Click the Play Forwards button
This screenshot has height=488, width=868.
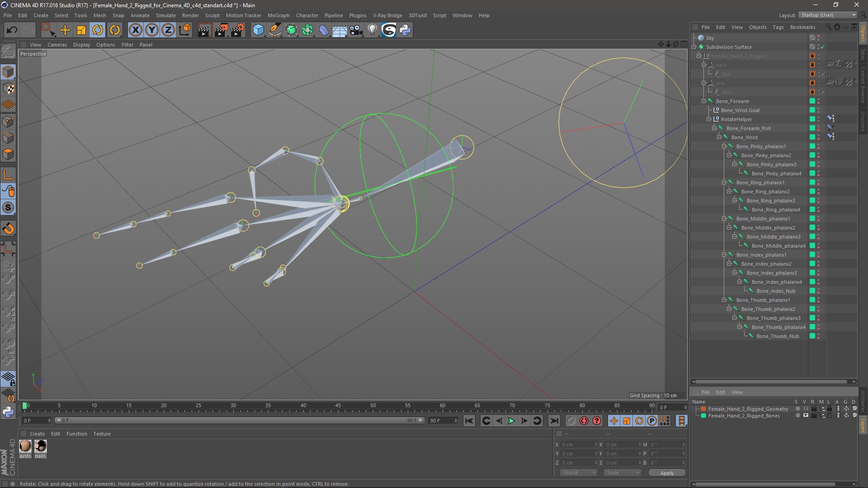pos(511,421)
